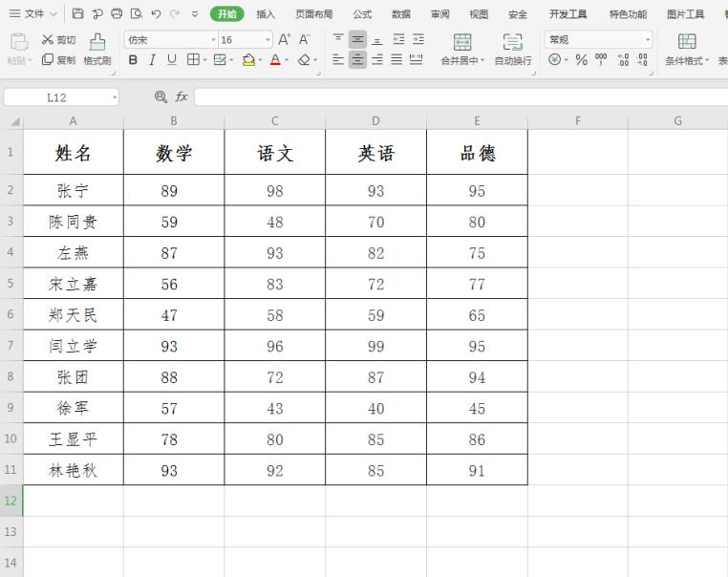Expand the fill color dropdown arrow
Image resolution: width=728 pixels, height=577 pixels.
pyautogui.click(x=260, y=60)
